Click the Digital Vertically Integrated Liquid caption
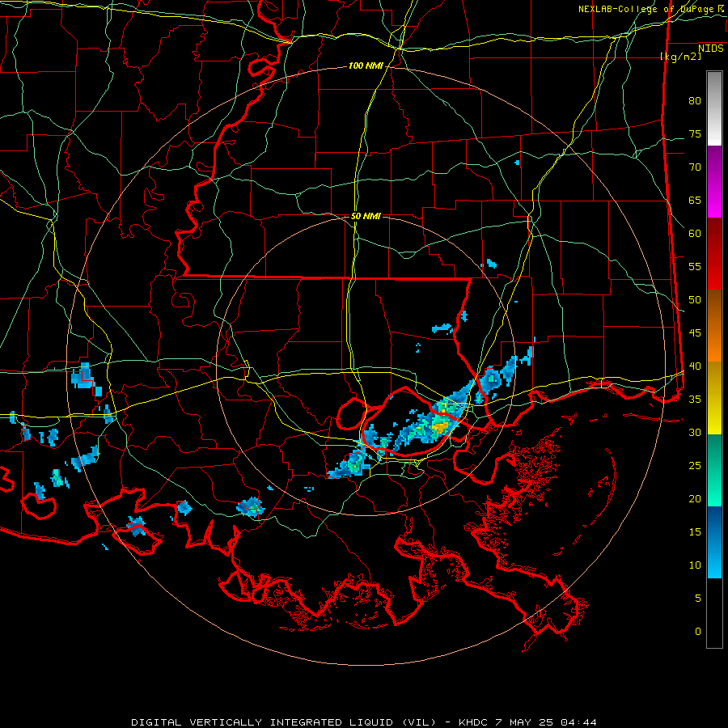Image resolution: width=728 pixels, height=728 pixels. pos(363,722)
